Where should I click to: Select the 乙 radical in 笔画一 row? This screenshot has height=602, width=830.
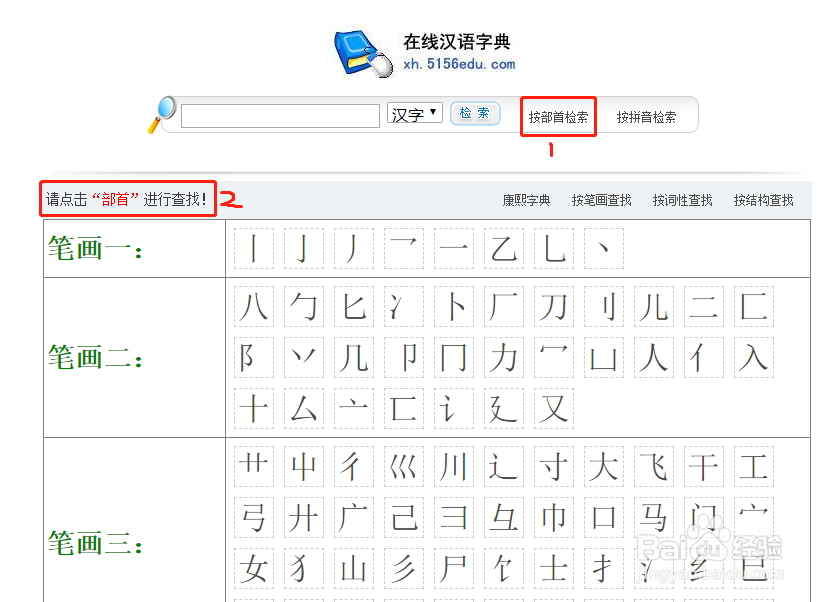click(504, 248)
